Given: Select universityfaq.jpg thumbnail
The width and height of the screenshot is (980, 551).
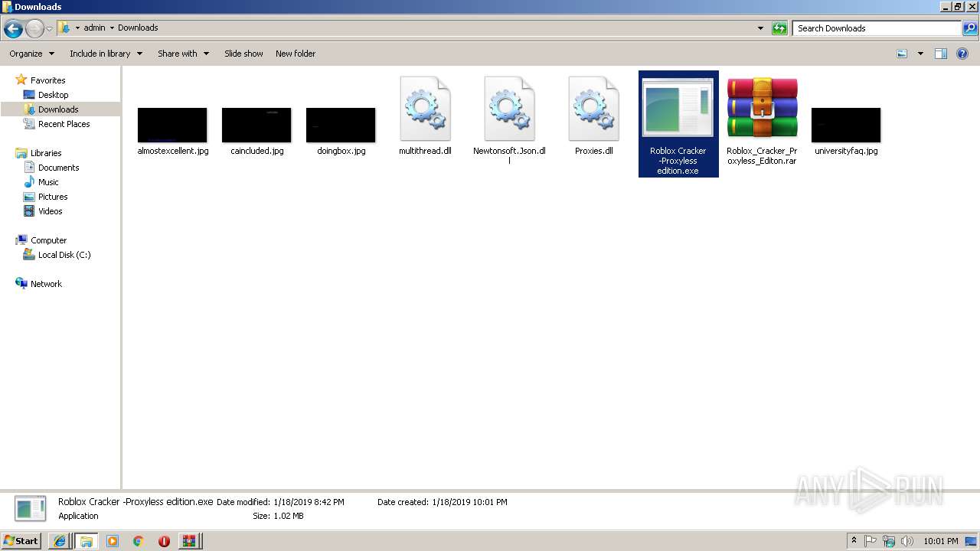Looking at the screenshot, I should tap(846, 125).
